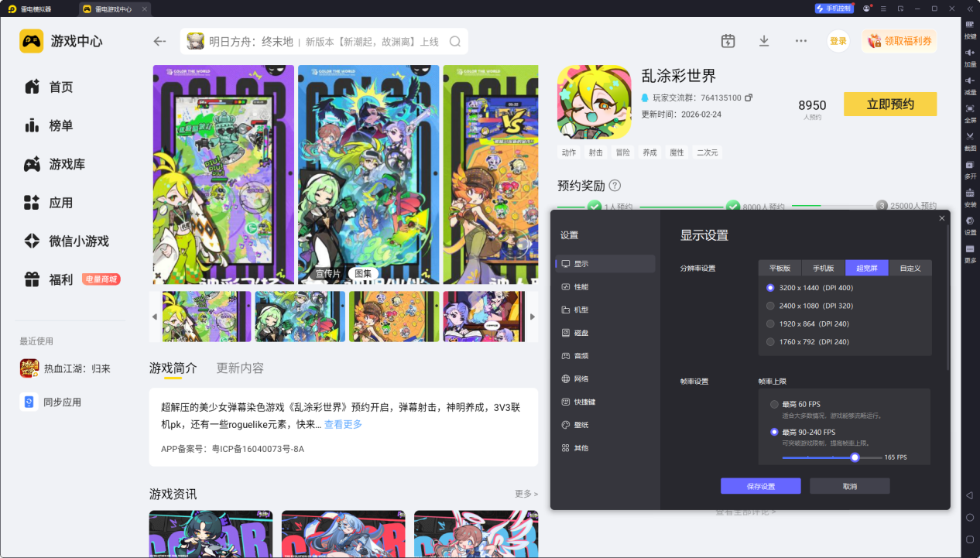Open 热血江湖：归来 from recently used
This screenshot has height=558, width=980.
pos(65,369)
